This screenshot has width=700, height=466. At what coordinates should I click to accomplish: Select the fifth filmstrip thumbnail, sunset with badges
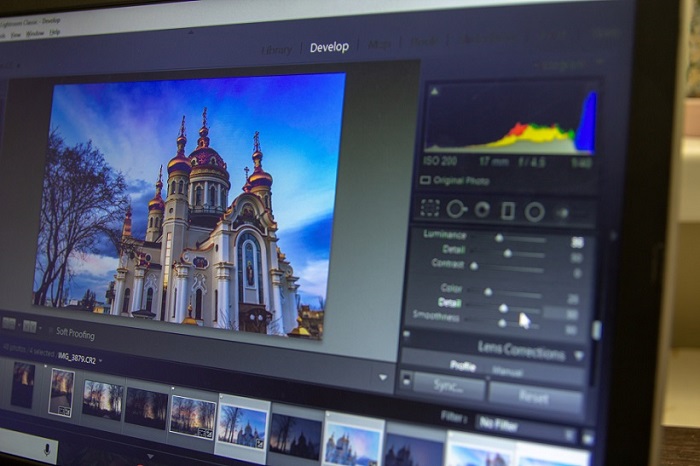click(x=193, y=417)
